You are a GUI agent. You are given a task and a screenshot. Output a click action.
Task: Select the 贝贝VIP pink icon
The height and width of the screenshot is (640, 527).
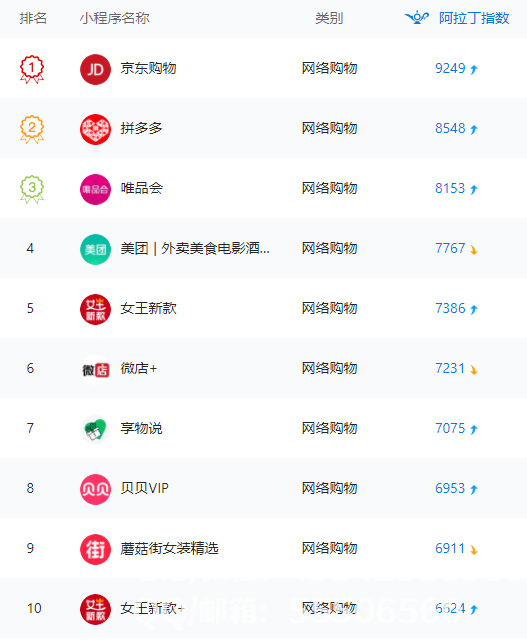pyautogui.click(x=95, y=489)
